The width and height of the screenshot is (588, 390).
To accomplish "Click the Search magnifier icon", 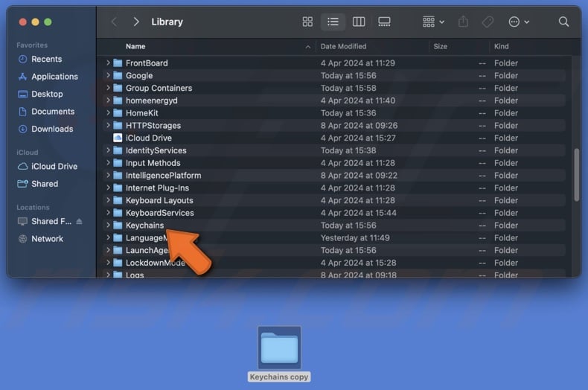I will [563, 22].
